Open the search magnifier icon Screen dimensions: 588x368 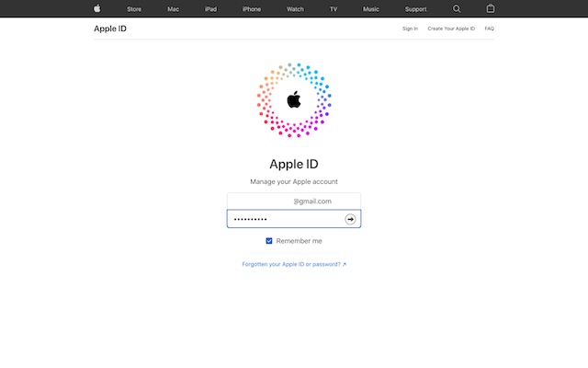[457, 8]
